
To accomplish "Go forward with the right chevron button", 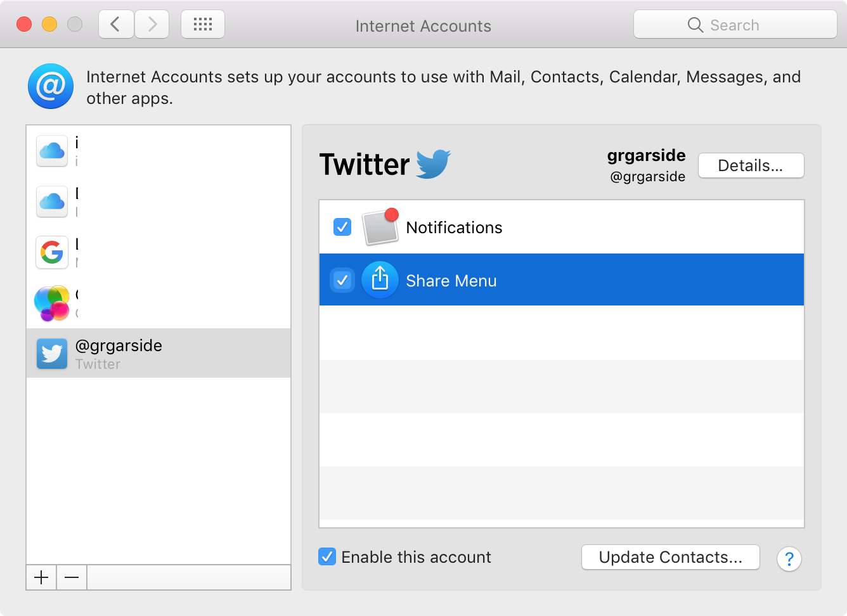I will [x=152, y=25].
